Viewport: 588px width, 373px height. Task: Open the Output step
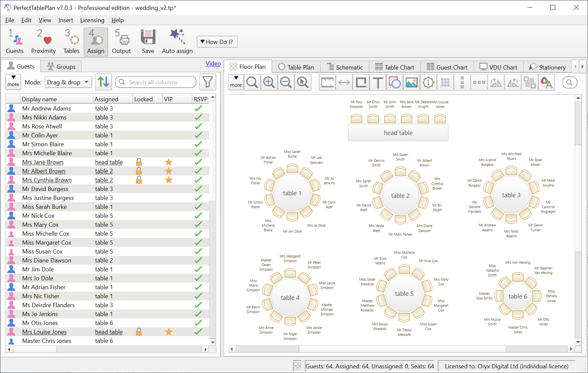coord(121,42)
